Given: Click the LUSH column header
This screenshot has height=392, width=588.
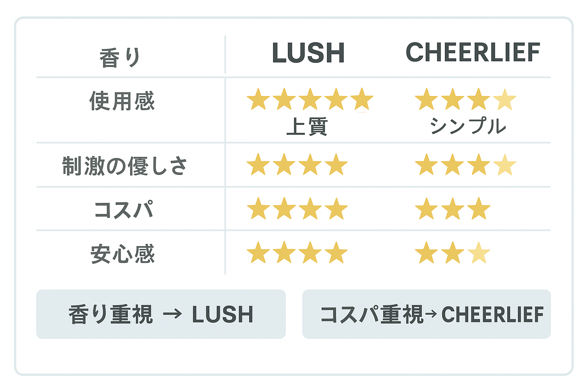Looking at the screenshot, I should coord(308,53).
